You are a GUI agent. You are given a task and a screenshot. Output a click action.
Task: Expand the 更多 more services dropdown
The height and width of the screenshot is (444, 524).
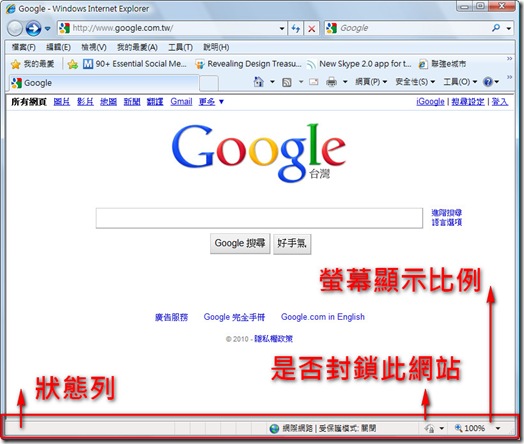[211, 102]
